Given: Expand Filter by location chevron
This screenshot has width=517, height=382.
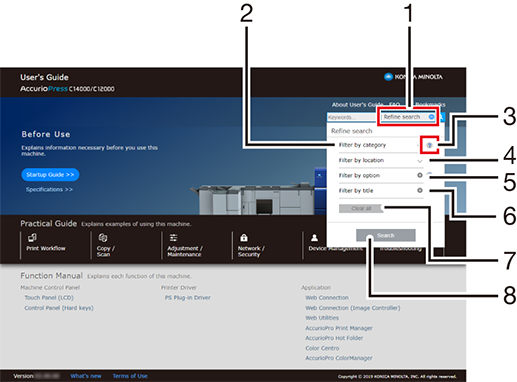Looking at the screenshot, I should [x=420, y=161].
